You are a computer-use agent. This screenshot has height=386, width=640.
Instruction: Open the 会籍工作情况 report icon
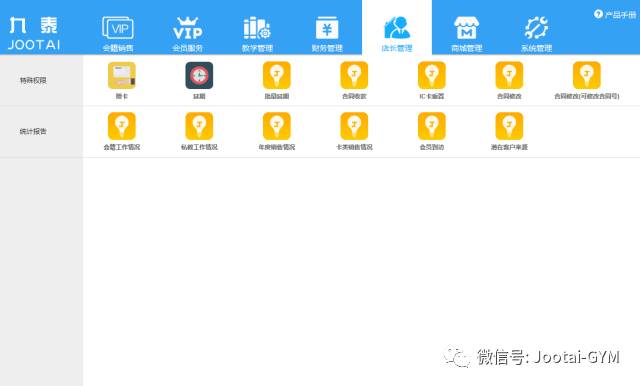tap(122, 126)
